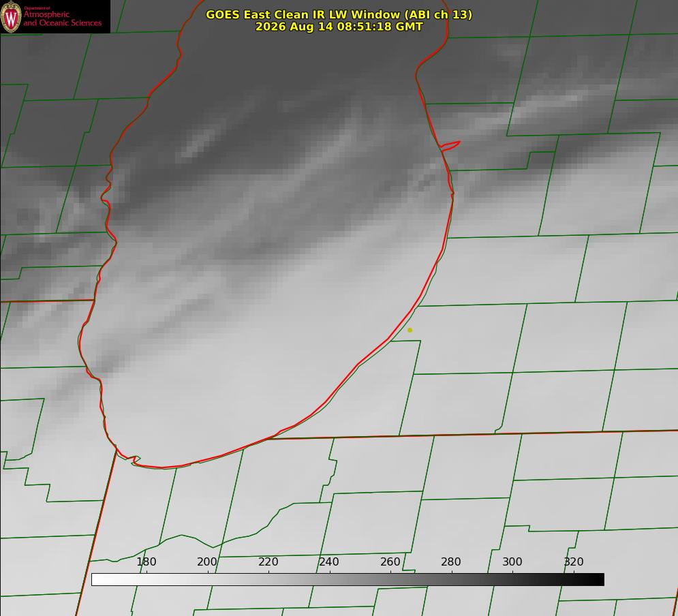Click the peak of the winding green river line
Screen dimensions: 678x616
[182, 535]
